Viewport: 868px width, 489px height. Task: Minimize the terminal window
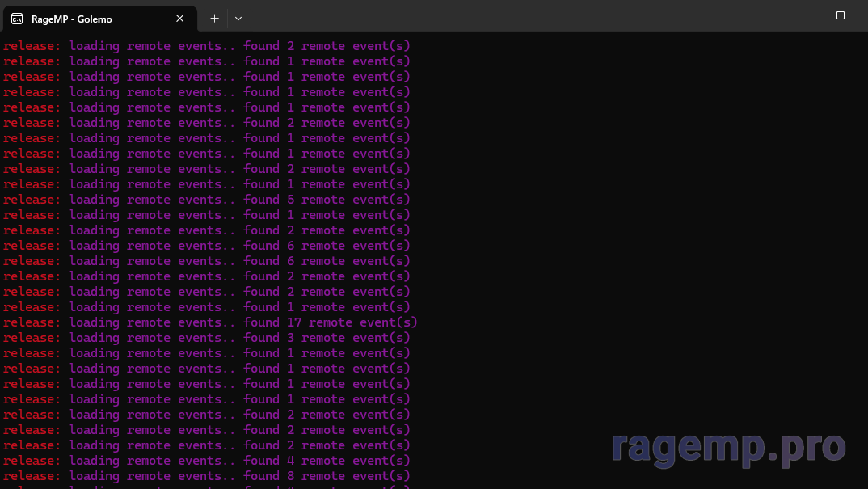803,15
